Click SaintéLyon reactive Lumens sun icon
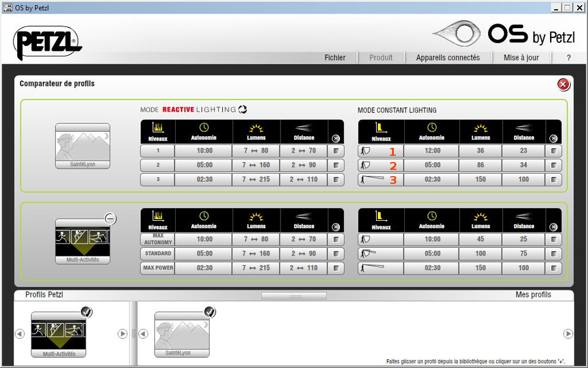 pyautogui.click(x=256, y=128)
